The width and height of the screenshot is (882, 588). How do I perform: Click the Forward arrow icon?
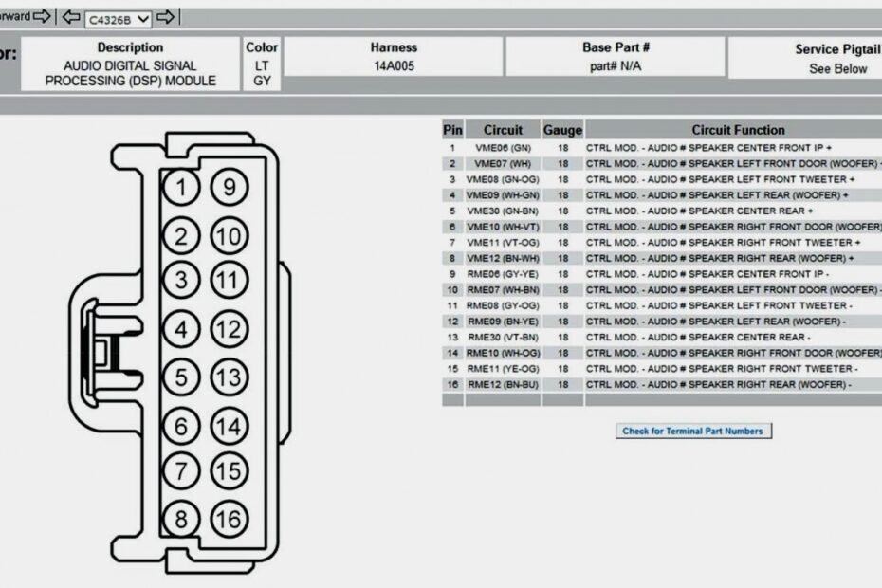click(x=42, y=16)
